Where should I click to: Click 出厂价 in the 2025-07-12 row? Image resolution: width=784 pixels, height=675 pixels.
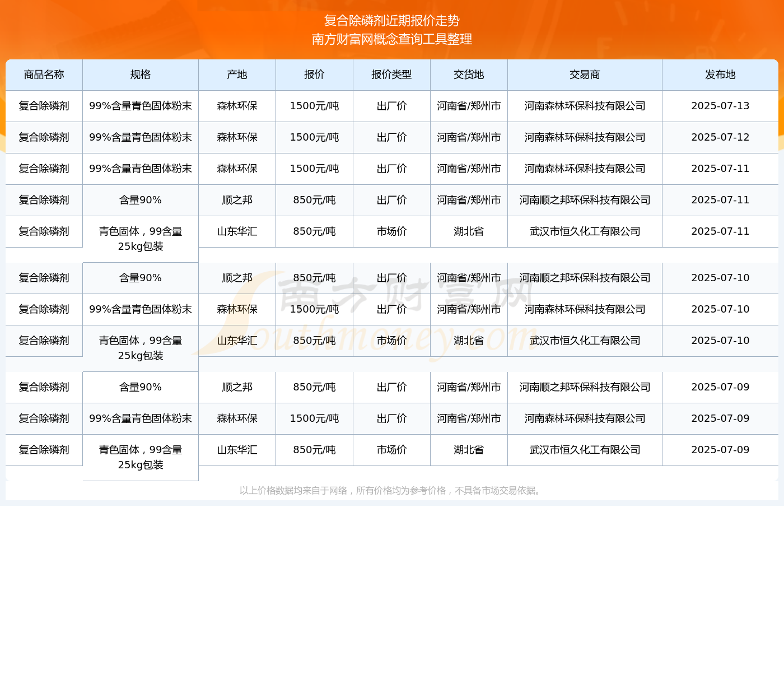pos(392,137)
